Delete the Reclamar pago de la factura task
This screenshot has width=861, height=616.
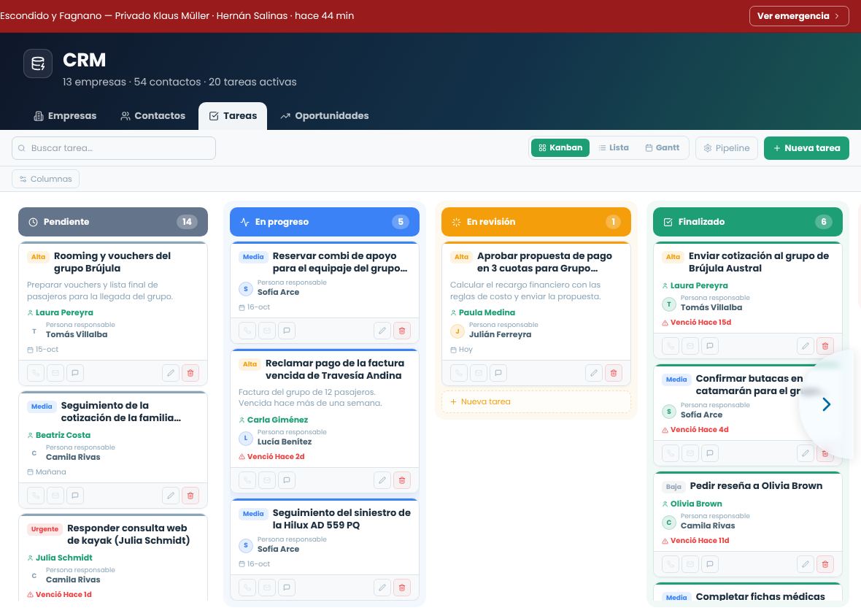(x=402, y=480)
